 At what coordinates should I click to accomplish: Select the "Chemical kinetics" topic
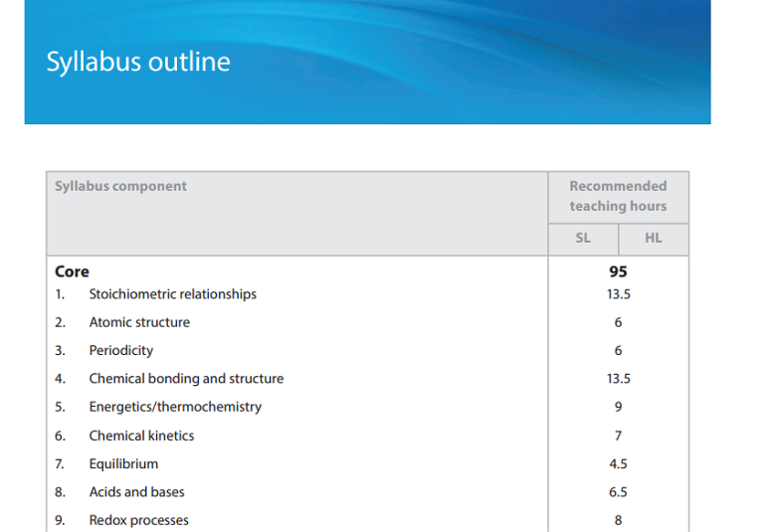pos(141,436)
